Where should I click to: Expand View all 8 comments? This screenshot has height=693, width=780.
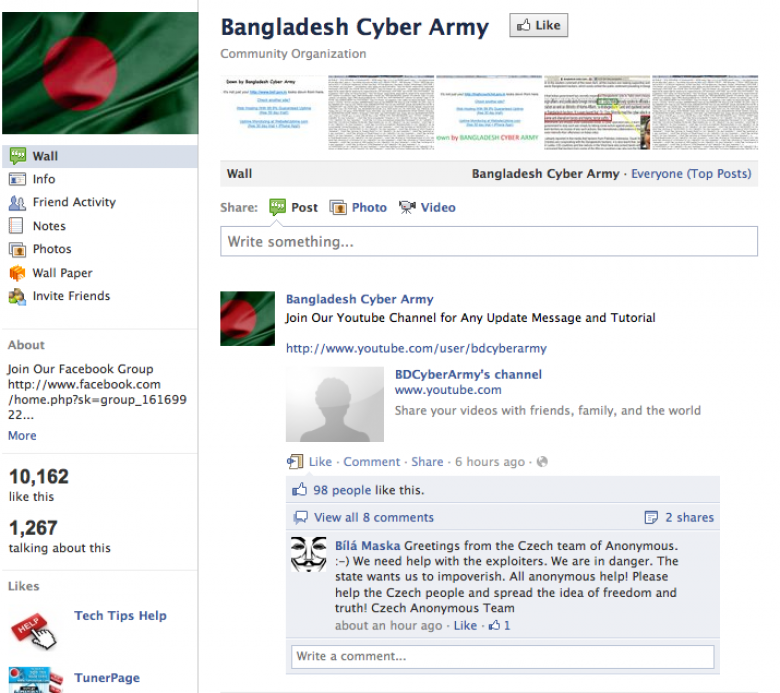[x=374, y=517]
